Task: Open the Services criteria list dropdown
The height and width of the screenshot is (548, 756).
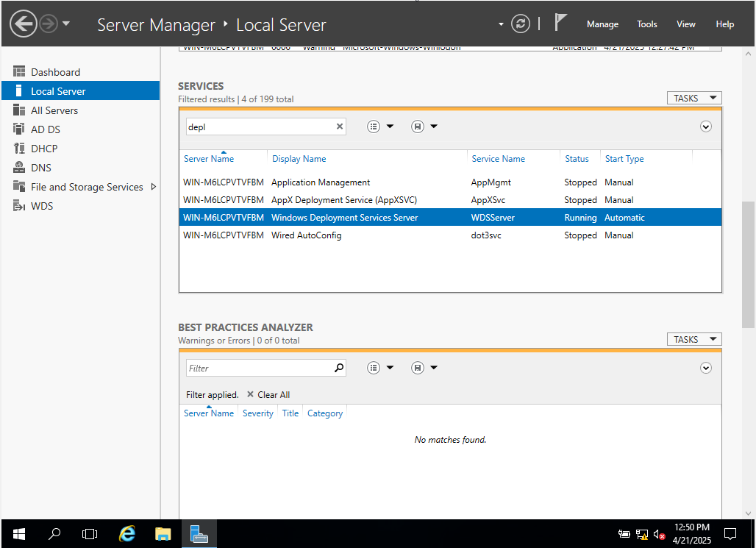Action: click(380, 127)
